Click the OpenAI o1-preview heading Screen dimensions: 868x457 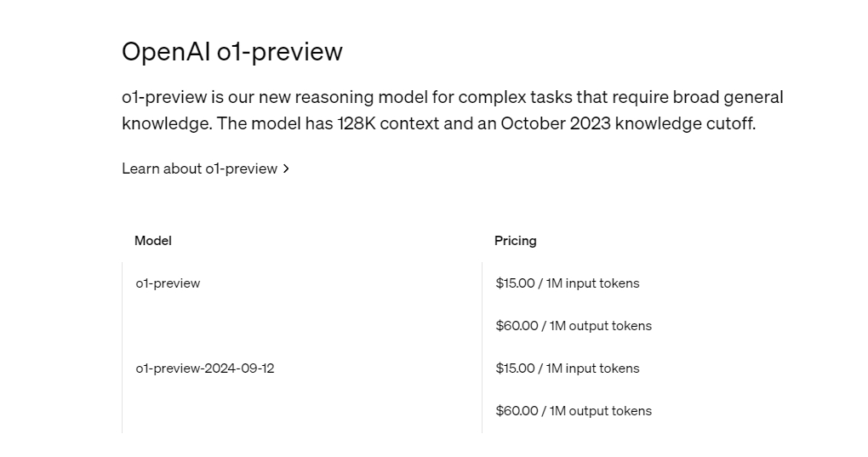click(x=231, y=52)
